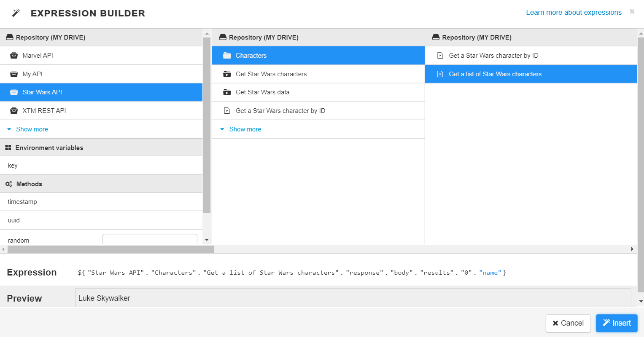Click file icon of right-column 'character by ID' row
Screen dimensions: 644x337
point(440,56)
